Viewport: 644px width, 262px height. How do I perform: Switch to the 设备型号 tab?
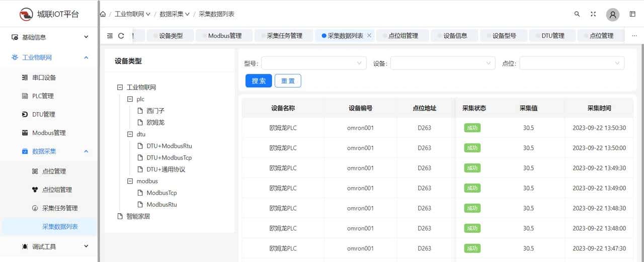coord(504,36)
